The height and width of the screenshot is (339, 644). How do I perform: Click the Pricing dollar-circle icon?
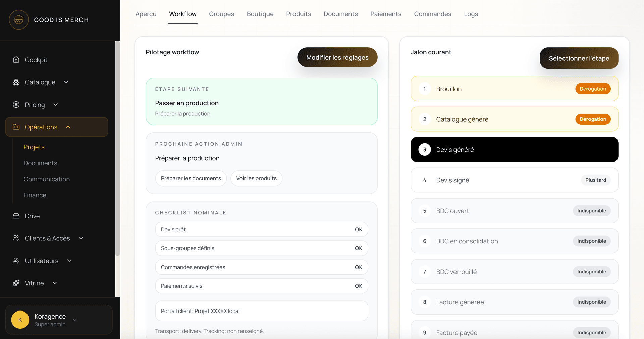[x=16, y=105]
